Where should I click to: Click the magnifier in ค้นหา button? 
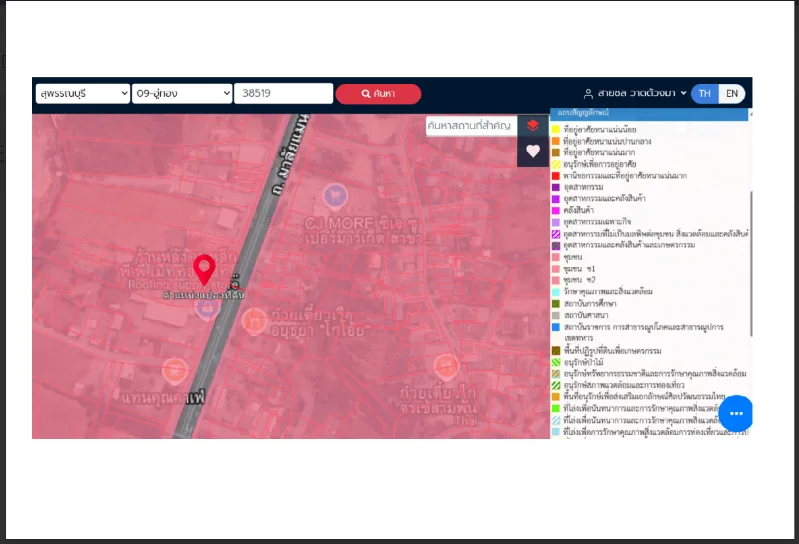366,94
